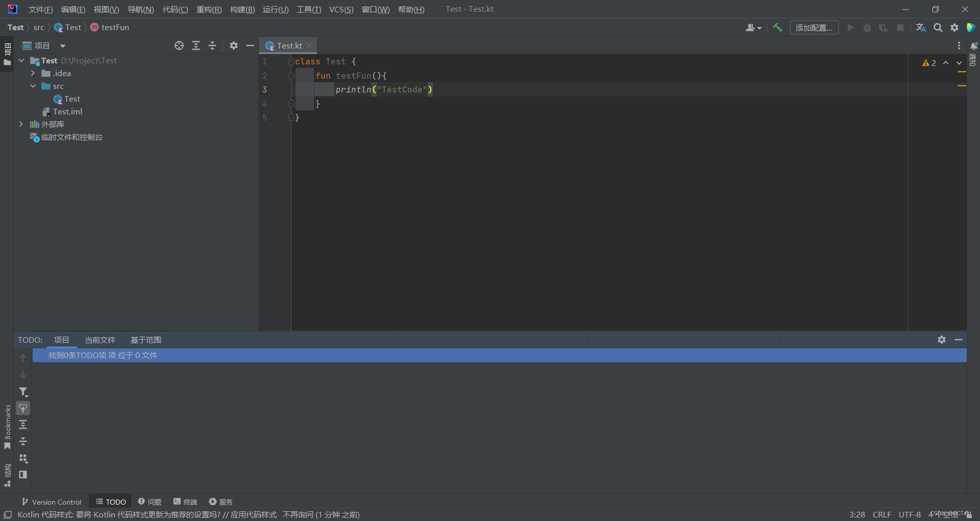
Task: Toggle preview source in TODO panel
Action: pyautogui.click(x=23, y=475)
